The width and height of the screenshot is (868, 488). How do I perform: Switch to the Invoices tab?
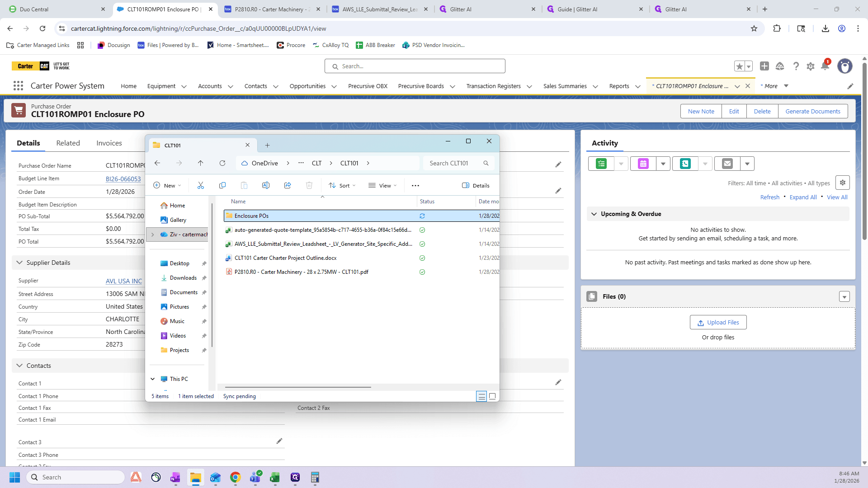(x=109, y=143)
